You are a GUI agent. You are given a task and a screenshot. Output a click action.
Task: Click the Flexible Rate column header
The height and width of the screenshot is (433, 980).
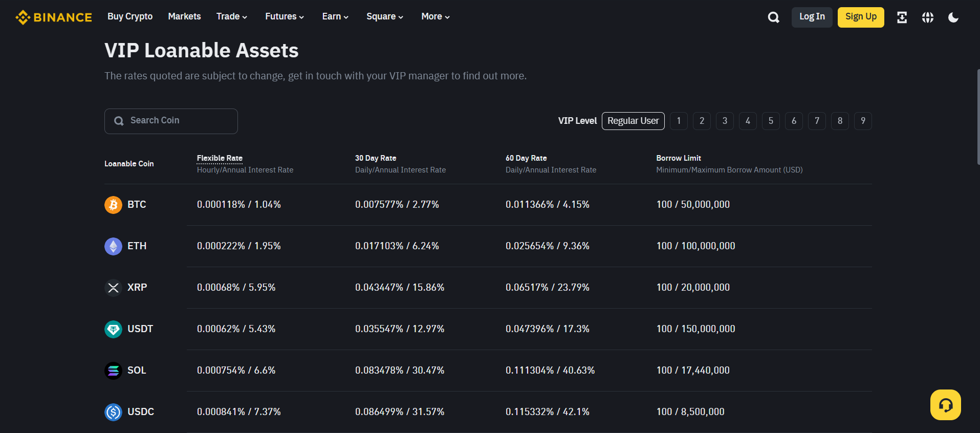(220, 158)
